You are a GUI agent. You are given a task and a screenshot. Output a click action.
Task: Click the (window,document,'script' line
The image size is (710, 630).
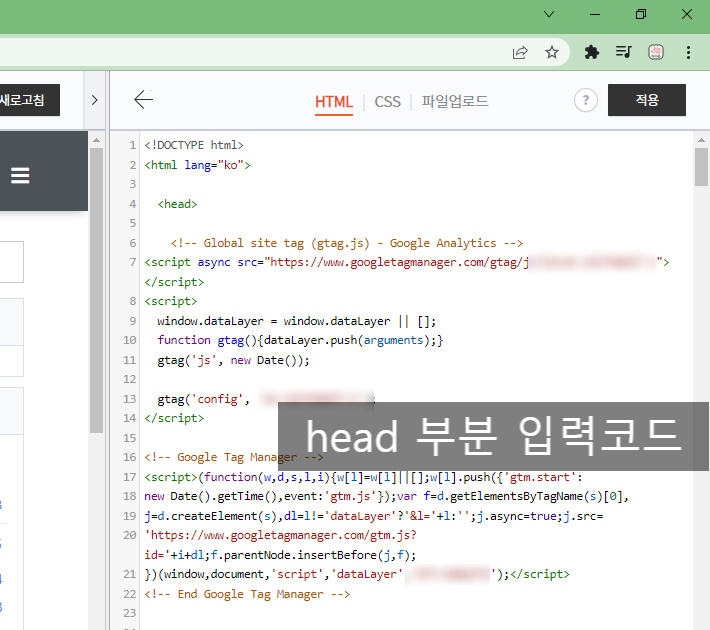pyautogui.click(x=356, y=574)
